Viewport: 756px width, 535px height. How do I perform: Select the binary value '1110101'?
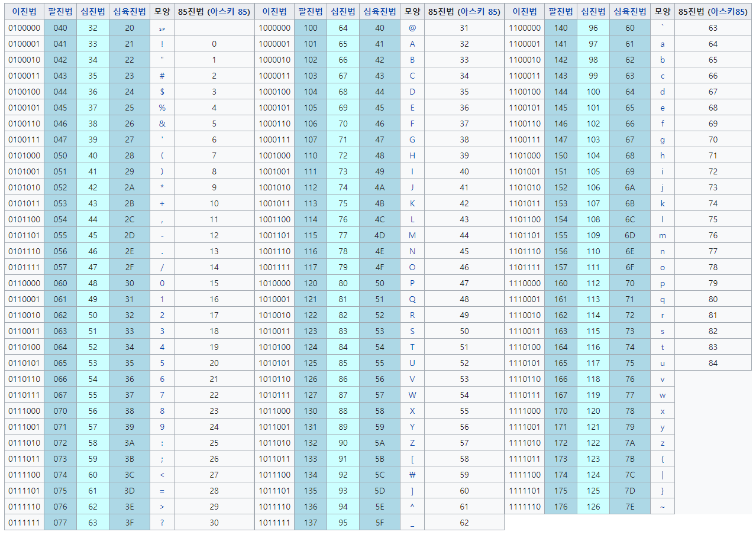[525, 363]
